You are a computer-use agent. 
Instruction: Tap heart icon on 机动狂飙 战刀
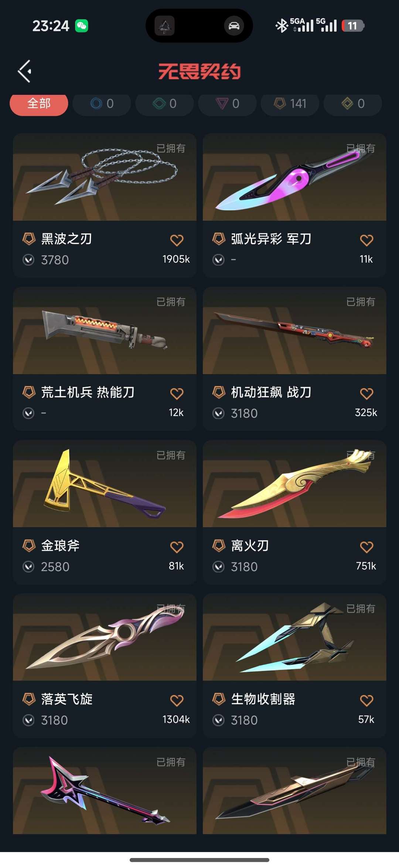coord(366,394)
